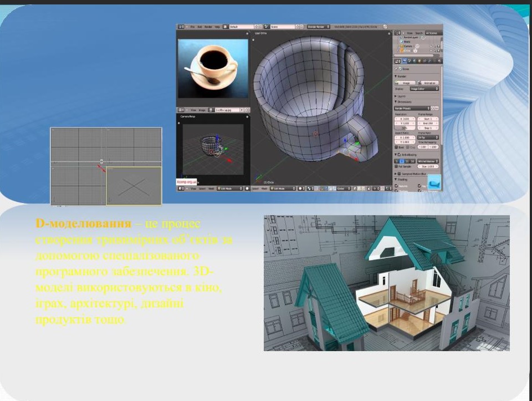The width and height of the screenshot is (532, 401).
Task: Click the editor type icon in top bar
Action: [x=181, y=27]
